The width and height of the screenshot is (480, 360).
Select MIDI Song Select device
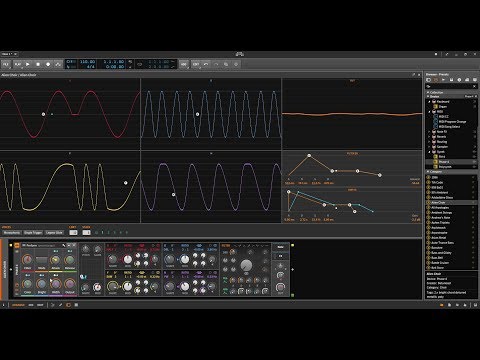click(x=449, y=127)
